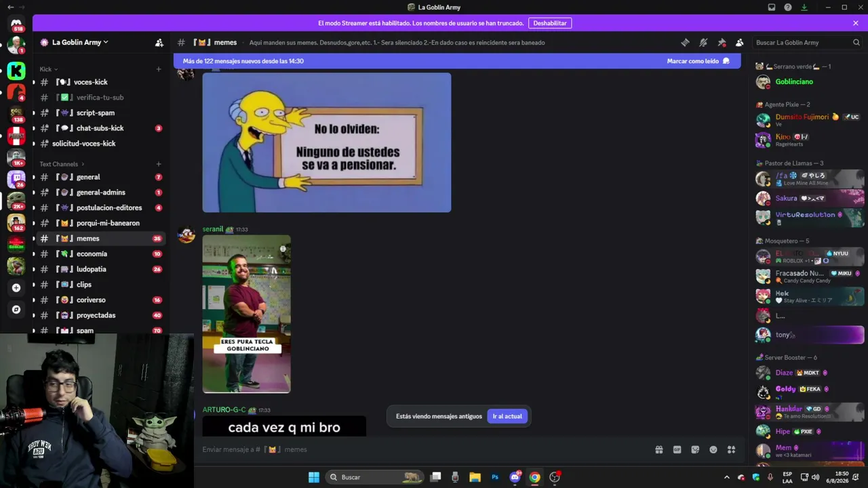Open member Sakura's profile
868x488 pixels.
pos(808,199)
